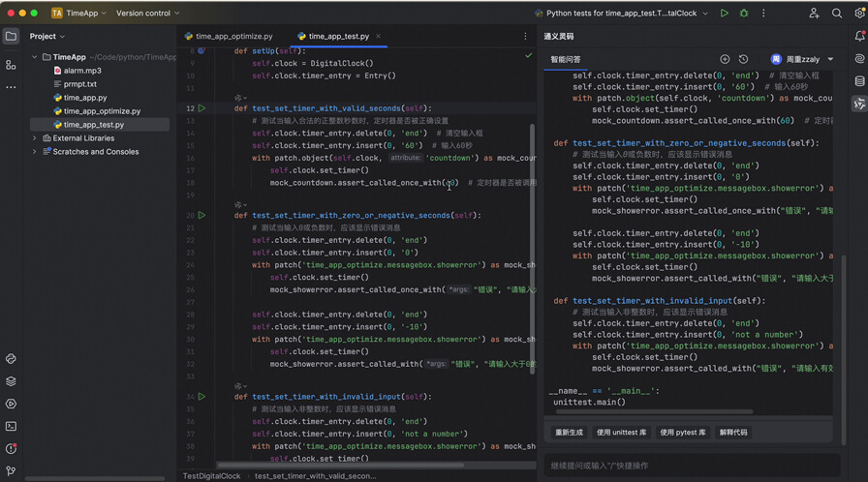Open the Code With Me user icon
Viewport: 868px width, 482px height.
pyautogui.click(x=814, y=13)
